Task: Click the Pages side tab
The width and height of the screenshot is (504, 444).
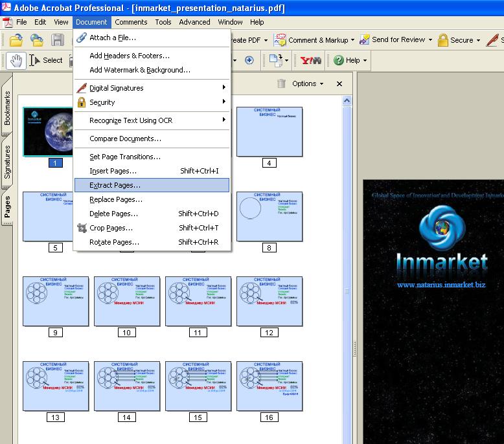Action: (x=6, y=206)
